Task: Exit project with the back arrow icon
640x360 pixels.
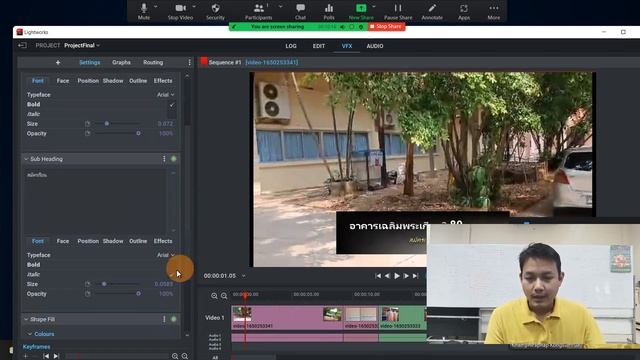Action: (22, 45)
